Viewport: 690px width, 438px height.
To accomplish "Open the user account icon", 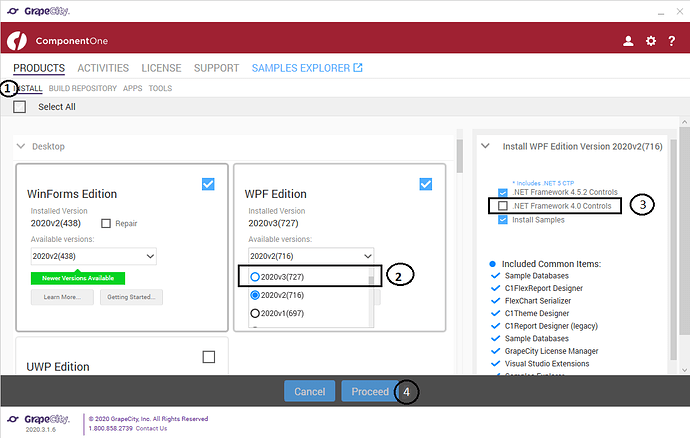I will click(628, 41).
